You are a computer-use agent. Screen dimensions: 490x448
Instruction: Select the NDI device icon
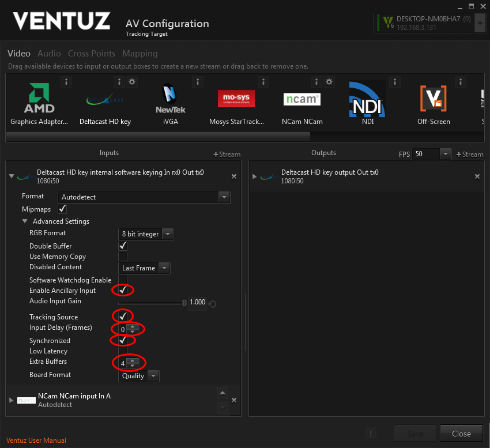coord(367,98)
